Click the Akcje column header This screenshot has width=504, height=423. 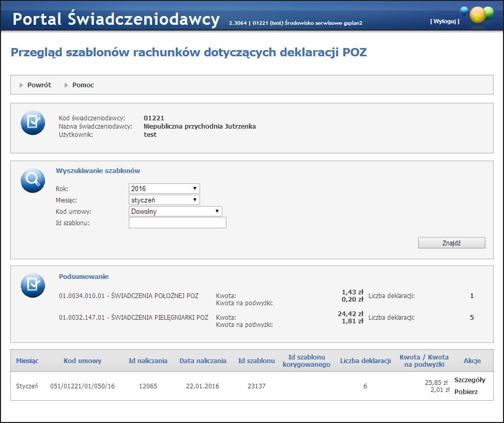(472, 361)
